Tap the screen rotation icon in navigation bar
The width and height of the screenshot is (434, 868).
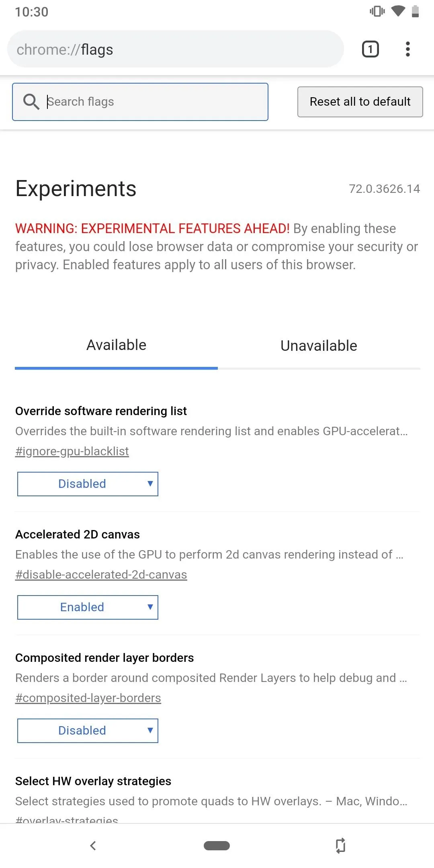coord(340,845)
